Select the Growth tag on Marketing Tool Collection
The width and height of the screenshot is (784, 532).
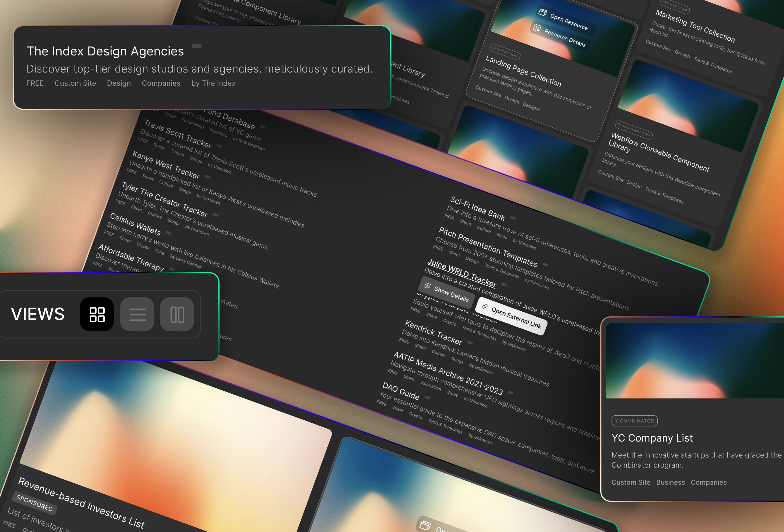[682, 54]
